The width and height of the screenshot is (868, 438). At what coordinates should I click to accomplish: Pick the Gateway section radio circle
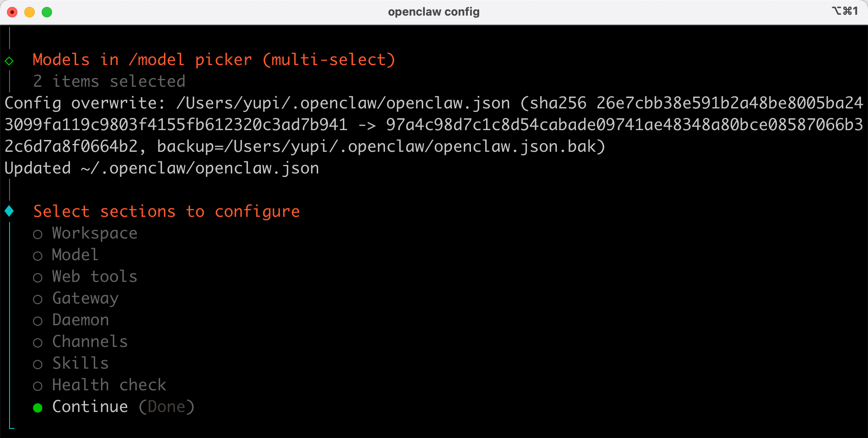coord(38,299)
